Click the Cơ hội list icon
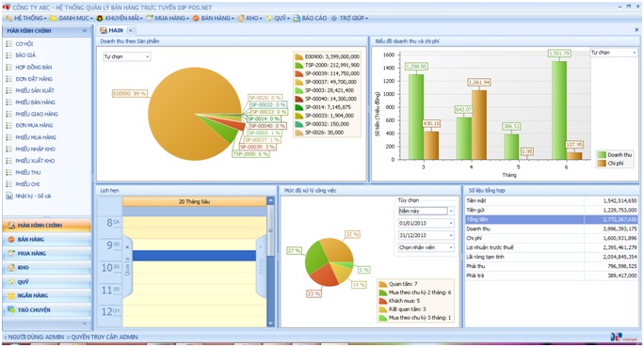This screenshot has width=644, height=347. click(9, 43)
